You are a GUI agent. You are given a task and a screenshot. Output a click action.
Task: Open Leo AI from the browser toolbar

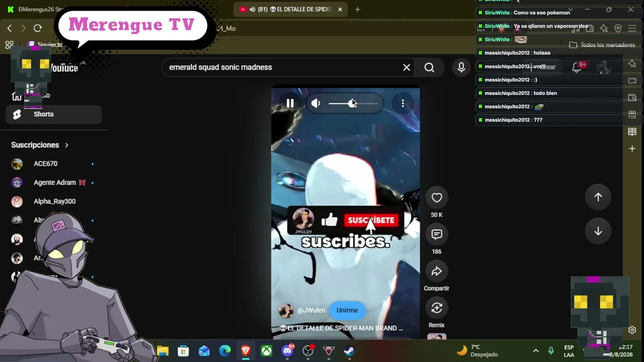(x=604, y=28)
